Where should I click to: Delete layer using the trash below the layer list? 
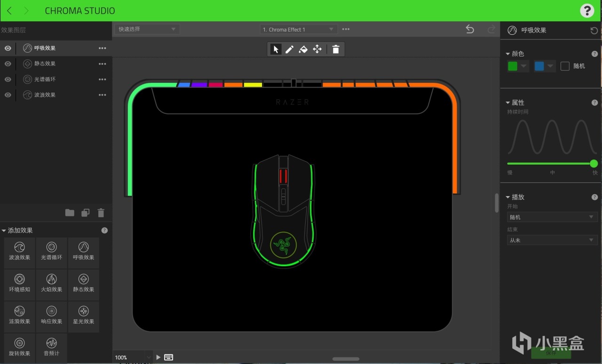(x=101, y=213)
